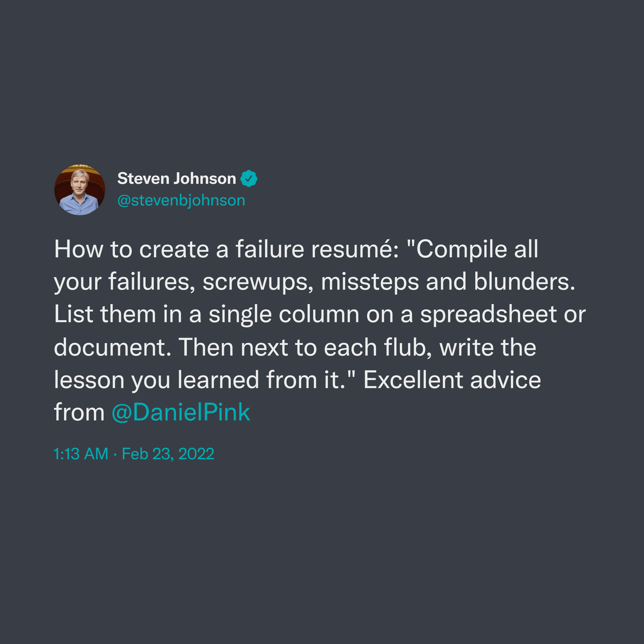644x644 pixels.
Task: Open the @DanielPink mention link
Action: point(181,412)
